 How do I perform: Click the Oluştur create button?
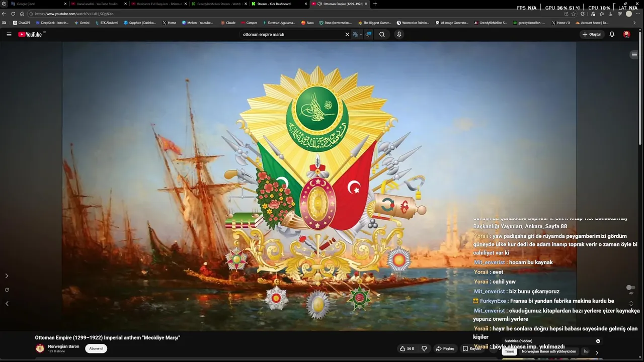point(592,34)
